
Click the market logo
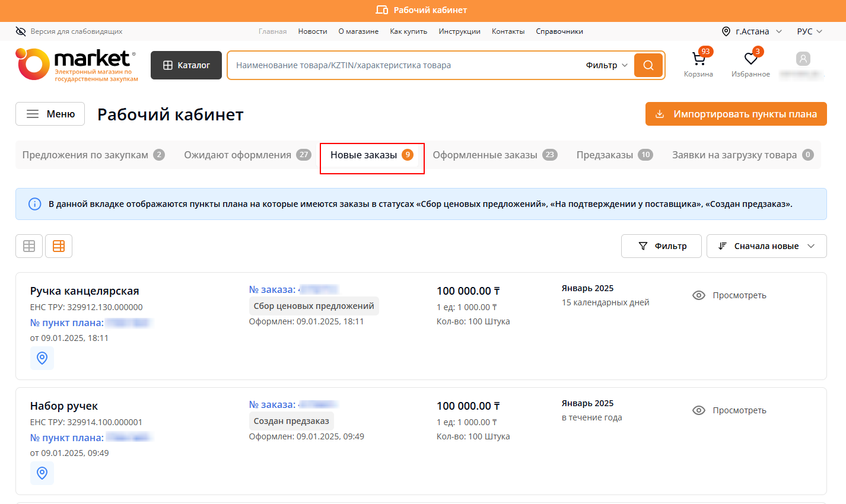(77, 65)
